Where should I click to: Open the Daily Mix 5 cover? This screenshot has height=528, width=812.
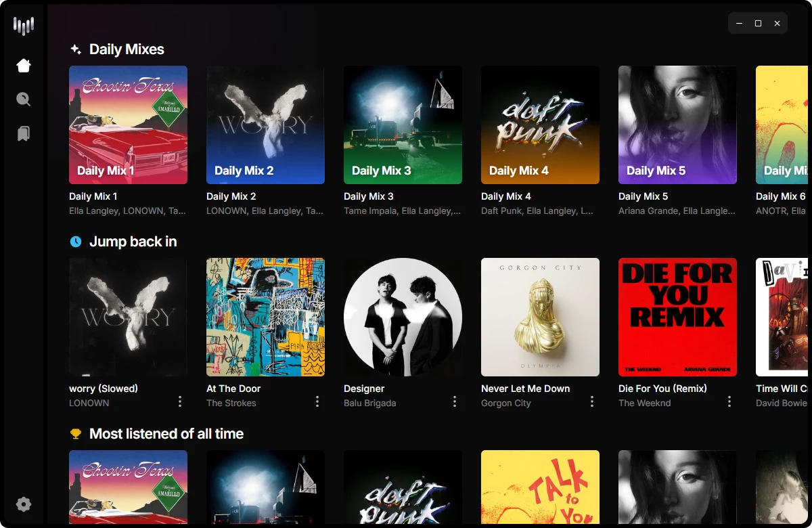(677, 125)
